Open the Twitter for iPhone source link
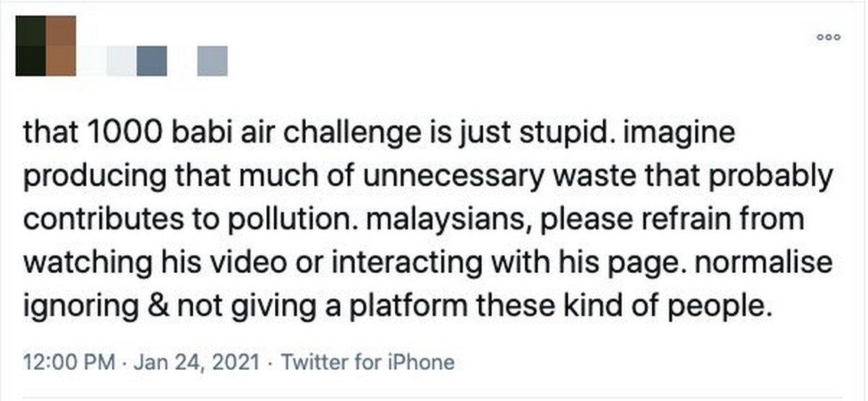Image resolution: width=868 pixels, height=401 pixels. click(367, 362)
